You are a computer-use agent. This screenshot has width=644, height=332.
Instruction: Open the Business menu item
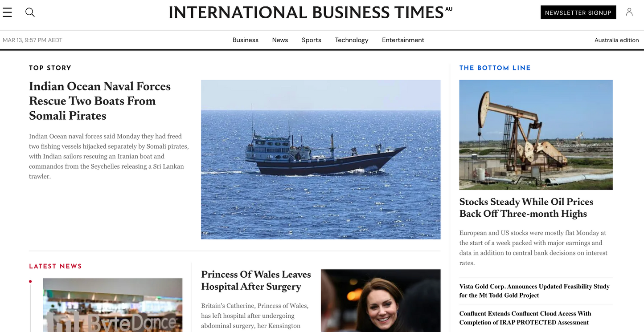click(x=246, y=40)
